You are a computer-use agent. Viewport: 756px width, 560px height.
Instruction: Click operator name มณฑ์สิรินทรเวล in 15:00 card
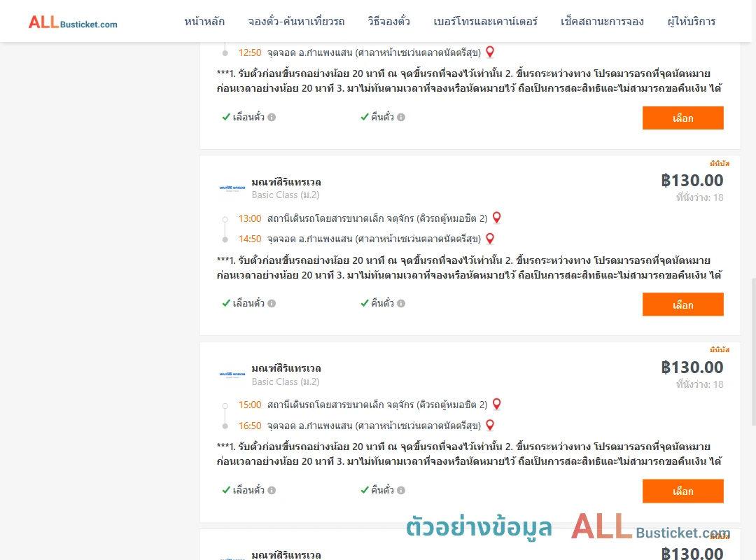coord(286,368)
